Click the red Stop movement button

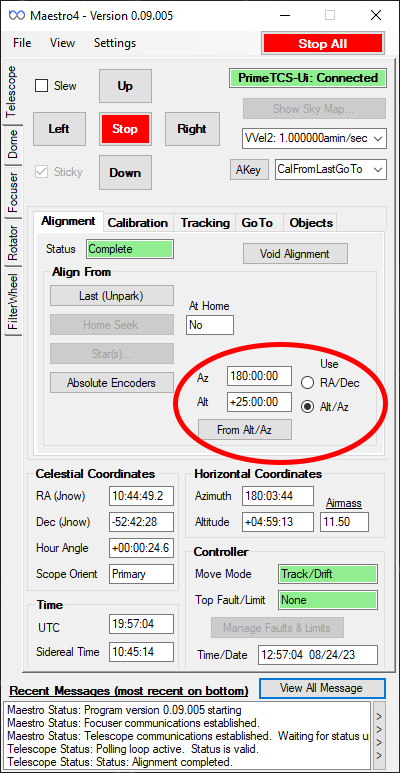point(125,129)
